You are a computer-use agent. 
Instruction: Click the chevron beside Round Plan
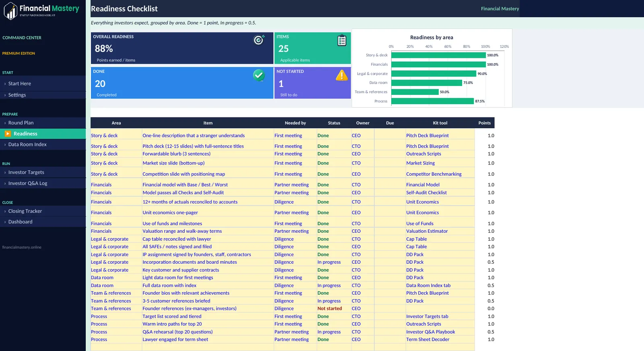pos(5,123)
